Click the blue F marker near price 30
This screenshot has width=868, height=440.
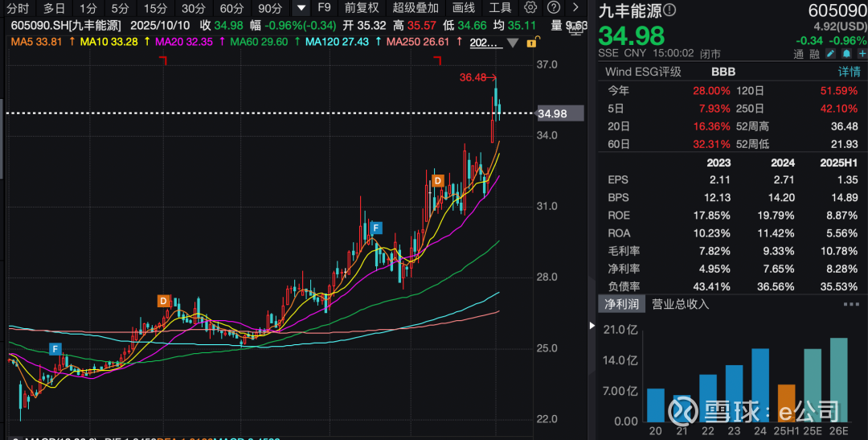376,228
